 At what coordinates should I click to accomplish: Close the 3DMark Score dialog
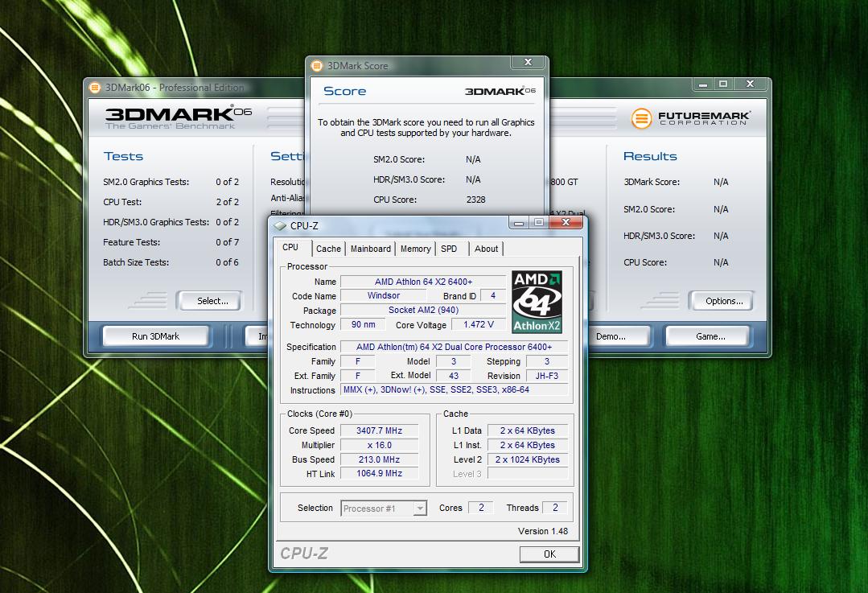point(528,62)
